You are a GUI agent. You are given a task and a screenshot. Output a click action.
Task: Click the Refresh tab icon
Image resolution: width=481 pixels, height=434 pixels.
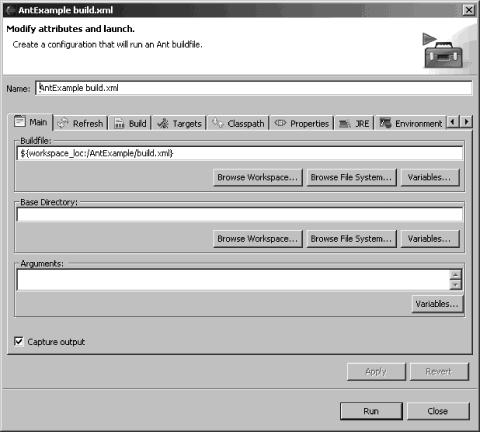click(x=63, y=123)
